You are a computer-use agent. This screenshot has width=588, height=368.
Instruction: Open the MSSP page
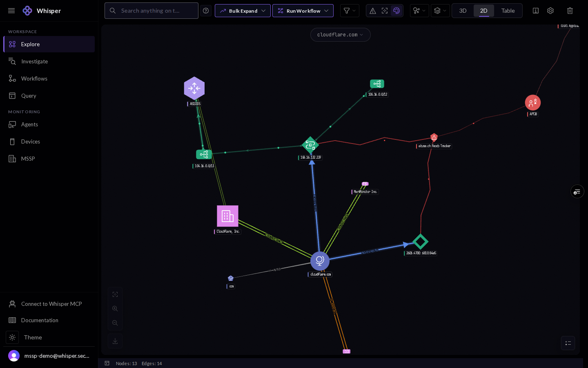pyautogui.click(x=49, y=159)
